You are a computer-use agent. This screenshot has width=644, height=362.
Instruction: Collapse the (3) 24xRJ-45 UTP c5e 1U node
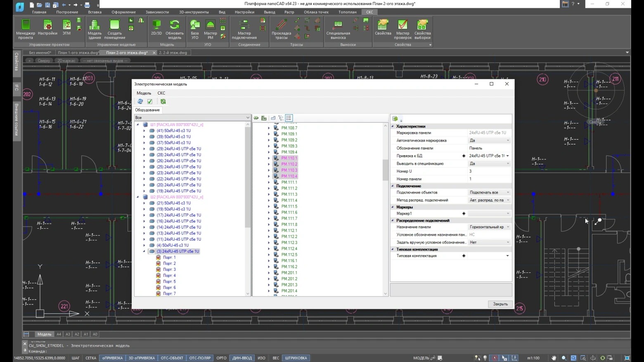coord(144,251)
